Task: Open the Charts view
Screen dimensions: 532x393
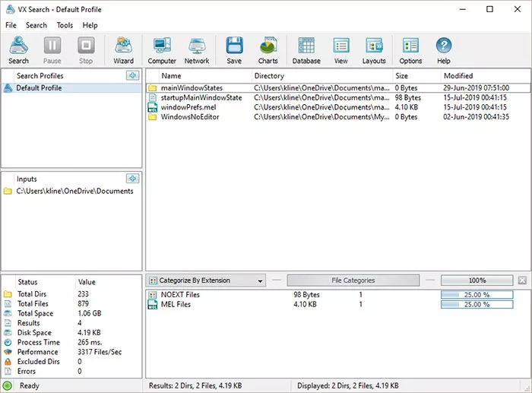Action: [268, 50]
